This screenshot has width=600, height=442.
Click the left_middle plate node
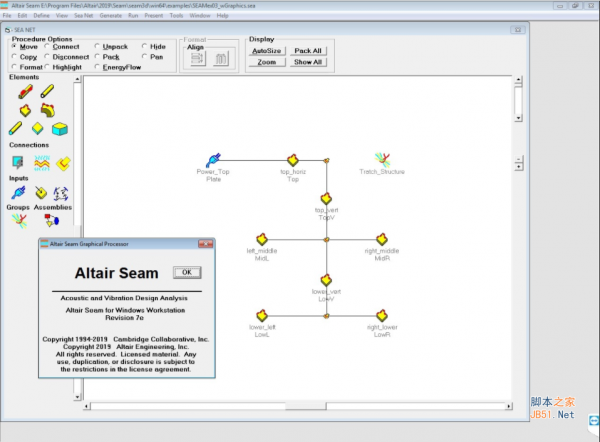(x=262, y=239)
